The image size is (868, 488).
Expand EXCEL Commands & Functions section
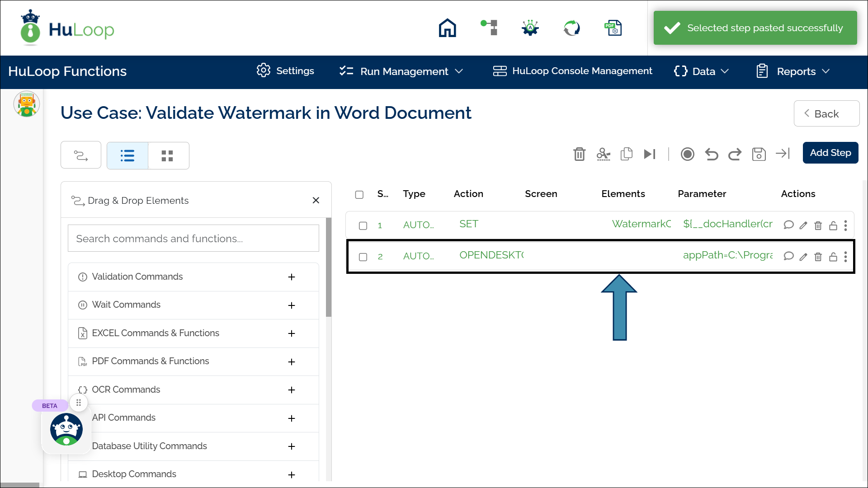click(292, 333)
